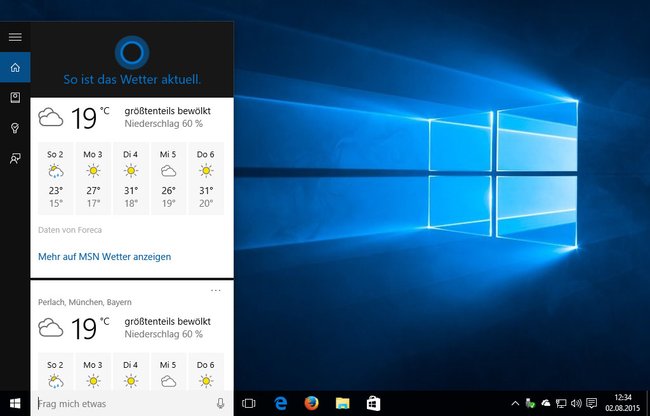
Task: Show hidden tray icons chevron
Action: 515,403
